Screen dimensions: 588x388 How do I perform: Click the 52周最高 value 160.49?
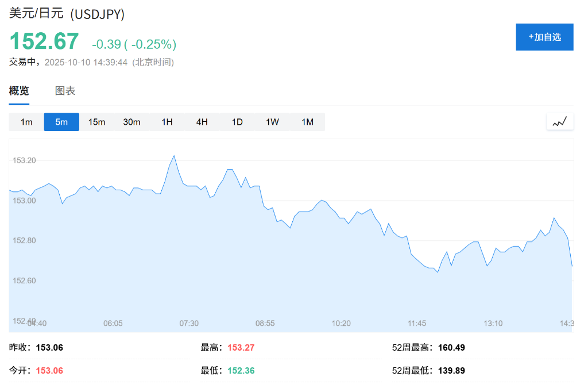tap(451, 348)
